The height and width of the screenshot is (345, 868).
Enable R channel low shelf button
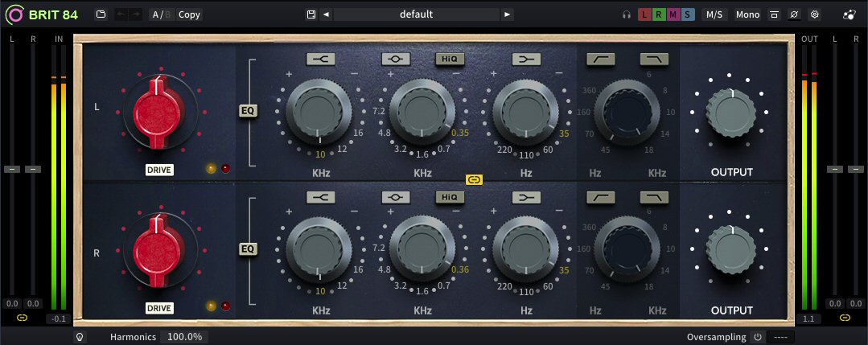[526, 197]
